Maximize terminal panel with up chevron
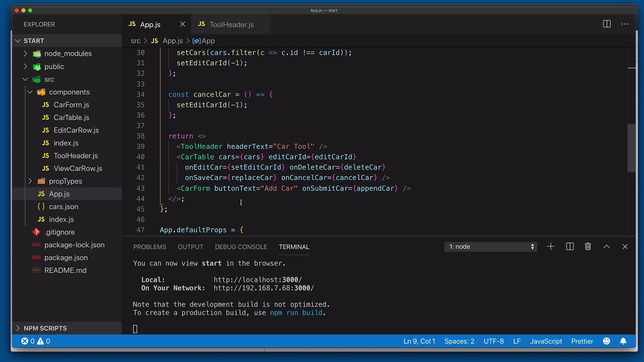Screen dimensions: 644x362 pos(606,246)
